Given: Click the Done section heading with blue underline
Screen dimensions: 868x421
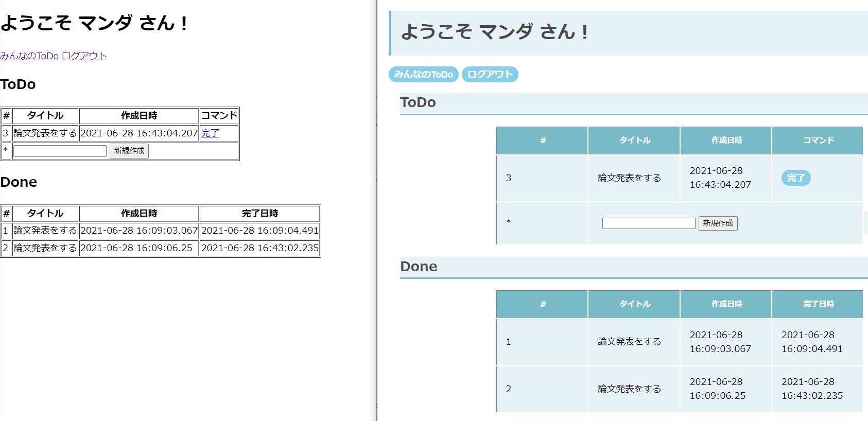Looking at the screenshot, I should (633, 267).
